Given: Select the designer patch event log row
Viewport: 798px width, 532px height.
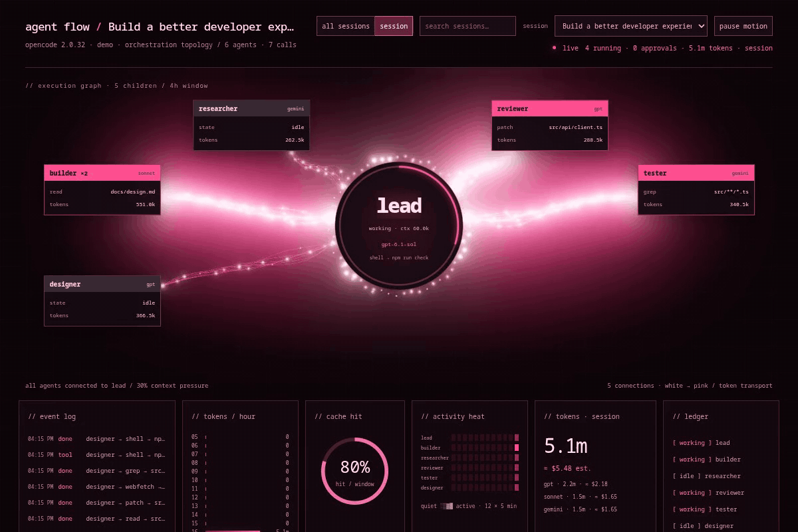Looking at the screenshot, I should coord(96,503).
